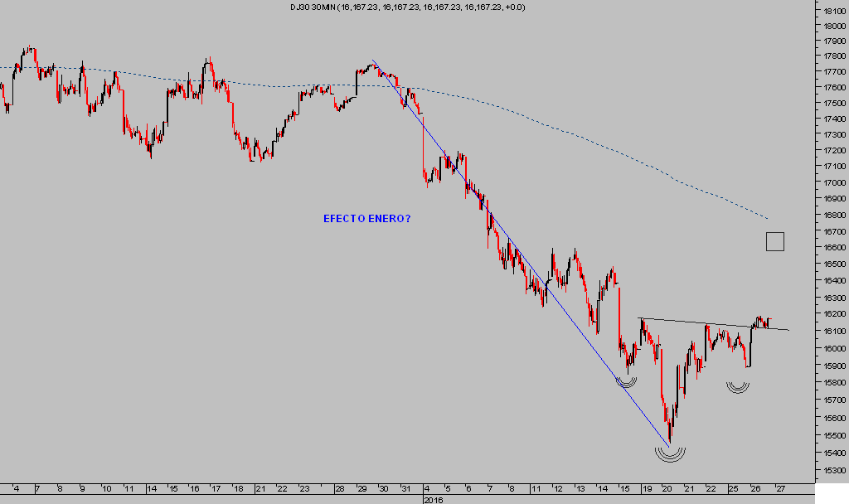
Task: Click the 20 date label on time axis
Action: (667, 489)
